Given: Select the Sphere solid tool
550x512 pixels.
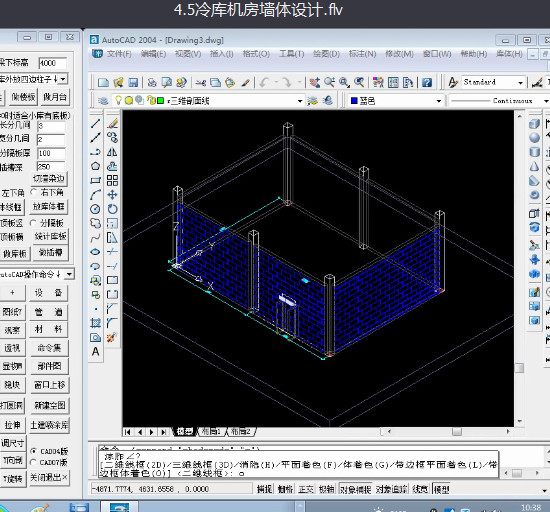Looking at the screenshot, I should coord(534,138).
